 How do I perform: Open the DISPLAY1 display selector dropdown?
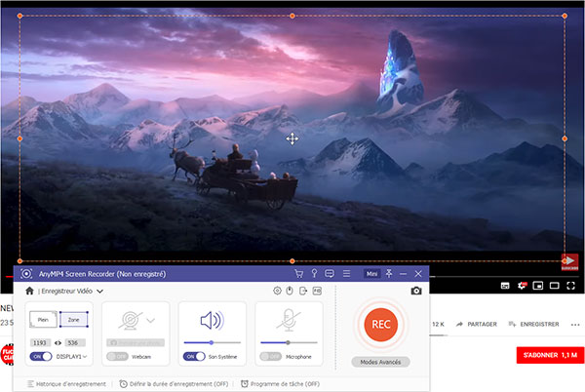point(86,357)
